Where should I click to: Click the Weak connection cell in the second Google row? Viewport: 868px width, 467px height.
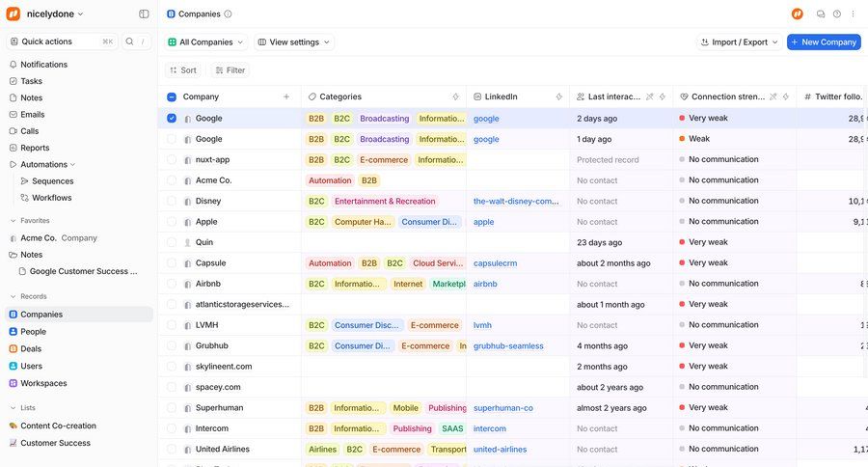coord(735,139)
